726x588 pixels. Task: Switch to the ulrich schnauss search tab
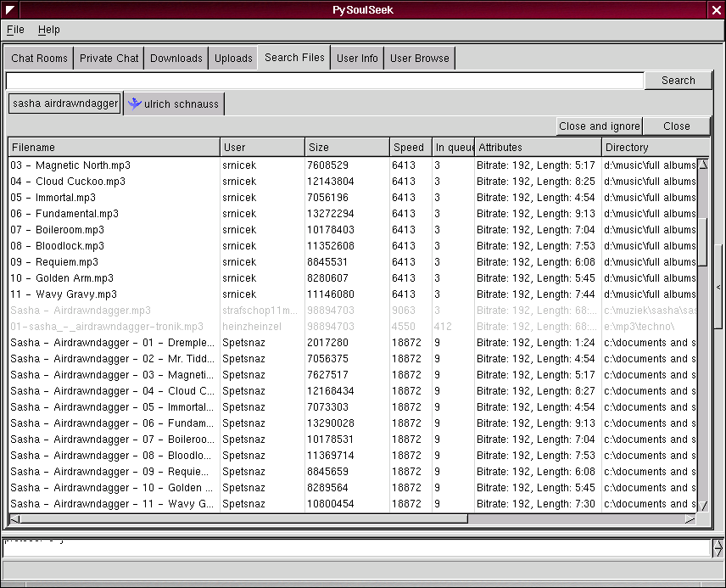174,104
